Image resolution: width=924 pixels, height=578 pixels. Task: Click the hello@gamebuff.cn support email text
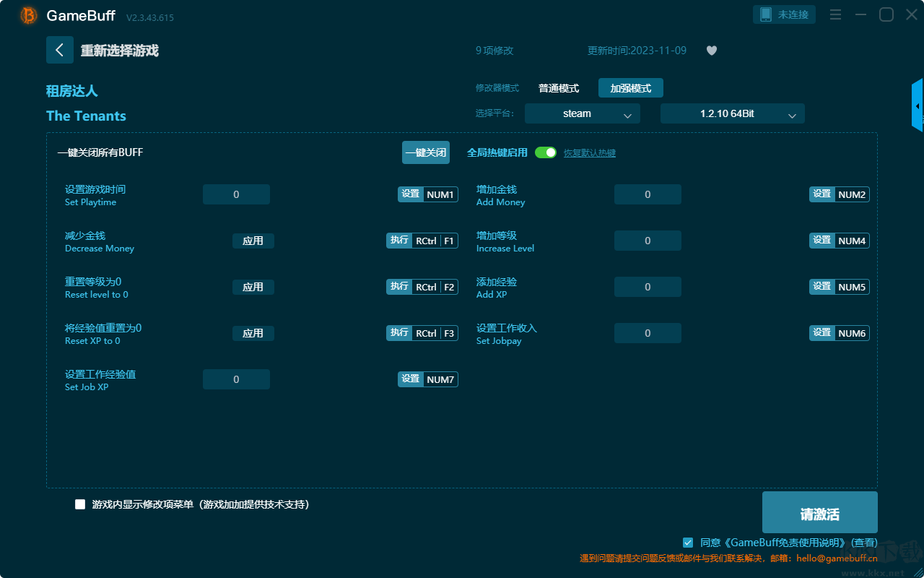click(837, 558)
